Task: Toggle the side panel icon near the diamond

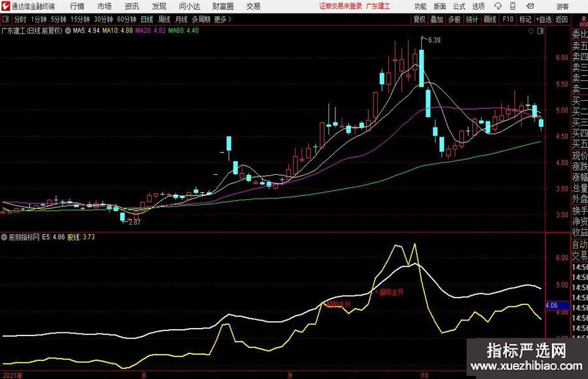Action: point(540,31)
